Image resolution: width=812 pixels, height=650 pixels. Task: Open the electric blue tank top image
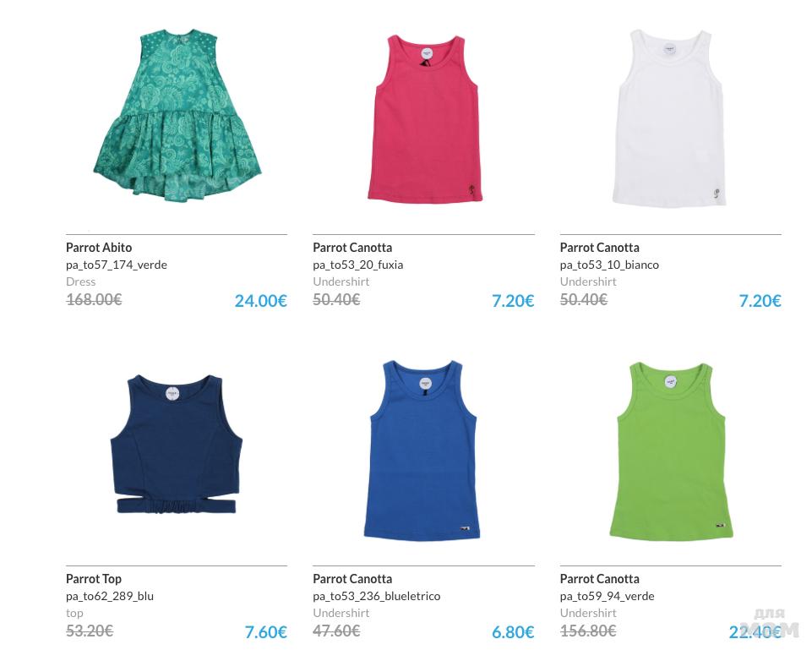click(x=422, y=450)
